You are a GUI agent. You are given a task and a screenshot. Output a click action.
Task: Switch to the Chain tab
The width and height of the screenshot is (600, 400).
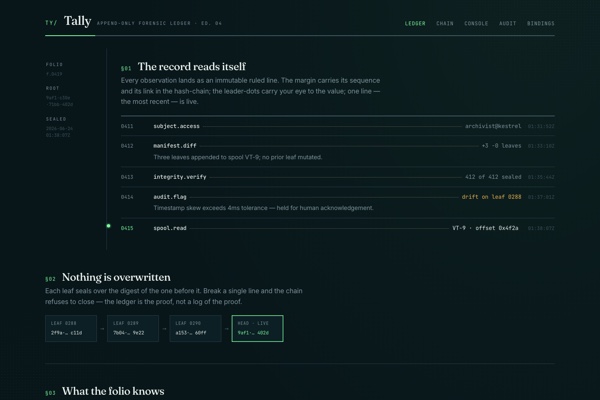coord(445,23)
